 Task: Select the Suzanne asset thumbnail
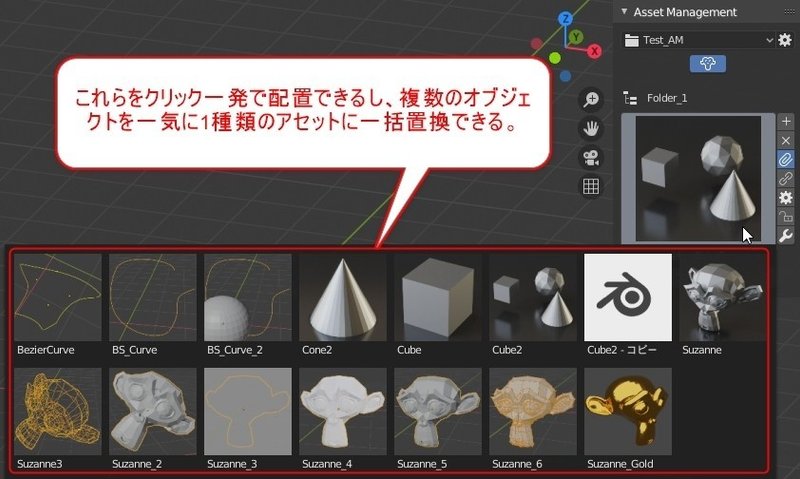coord(723,297)
